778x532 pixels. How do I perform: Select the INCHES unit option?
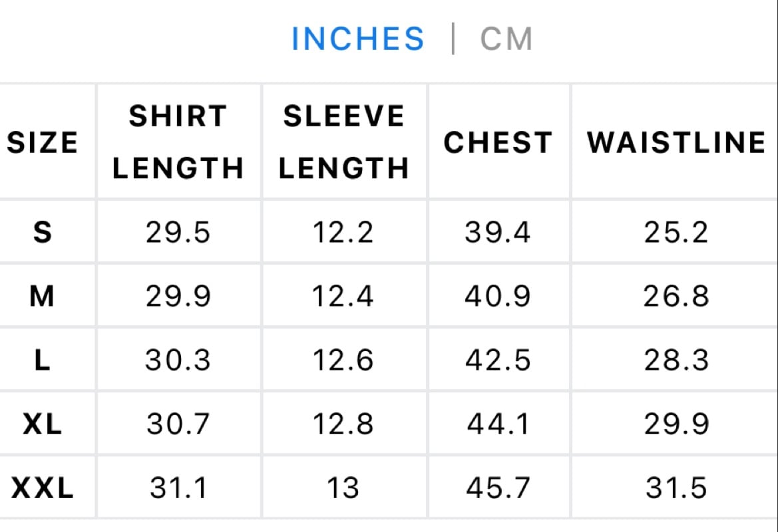click(x=358, y=39)
